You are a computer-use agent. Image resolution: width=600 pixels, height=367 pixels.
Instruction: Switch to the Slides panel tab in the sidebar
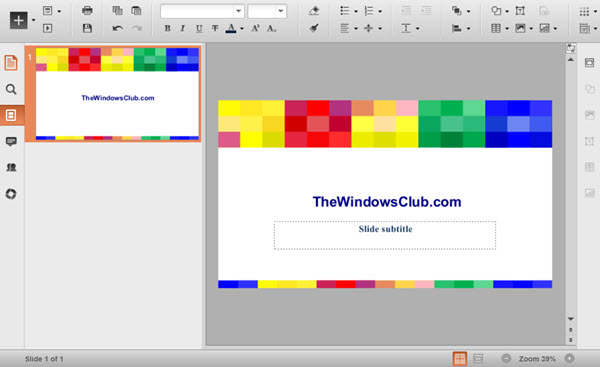[11, 115]
